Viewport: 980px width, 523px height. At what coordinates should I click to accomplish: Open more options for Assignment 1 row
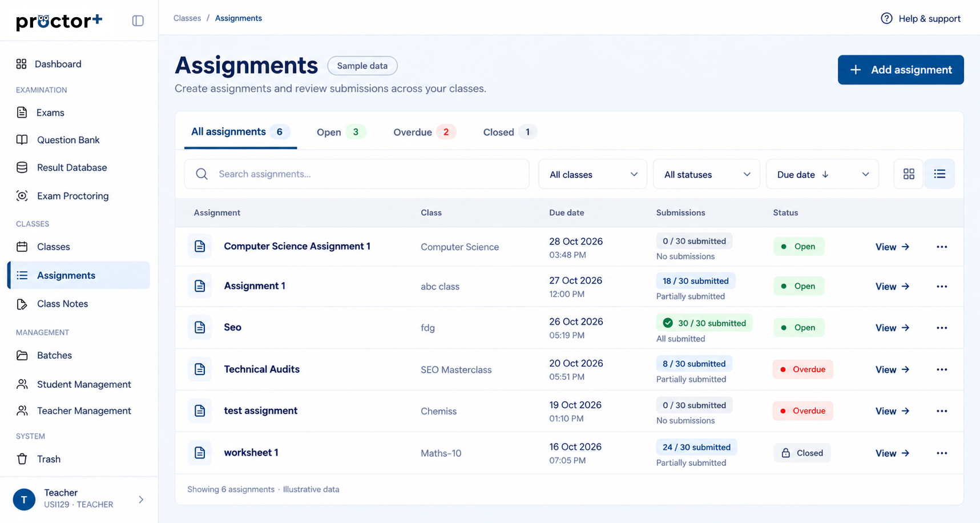click(942, 287)
